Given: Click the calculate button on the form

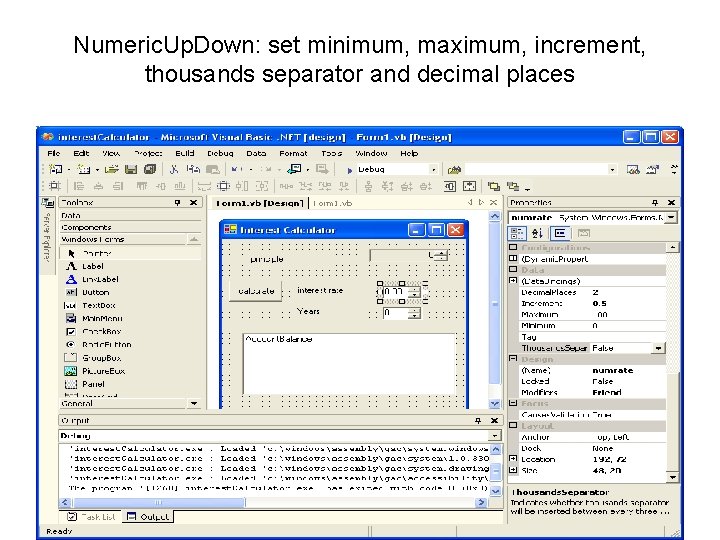Looking at the screenshot, I should [x=256, y=291].
